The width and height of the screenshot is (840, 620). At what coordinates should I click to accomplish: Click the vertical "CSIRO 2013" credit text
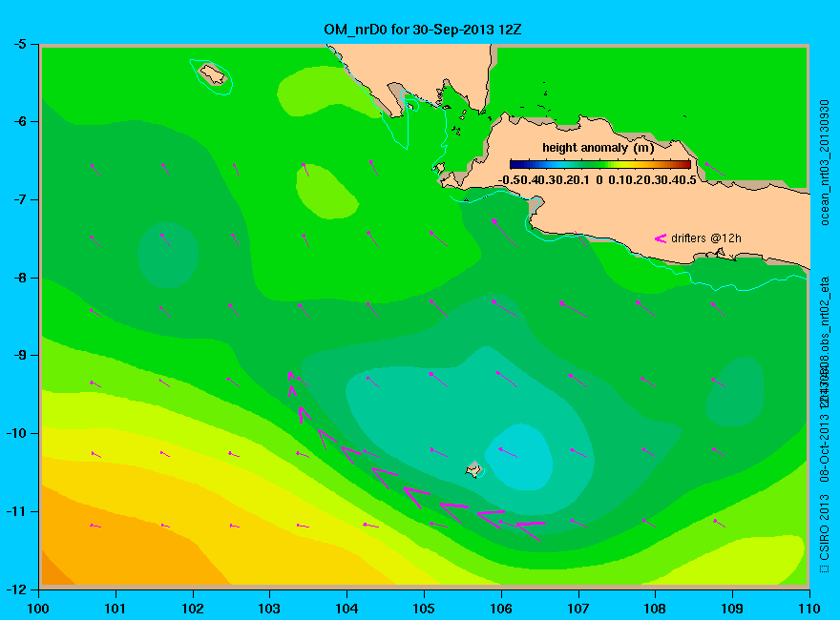tap(825, 527)
